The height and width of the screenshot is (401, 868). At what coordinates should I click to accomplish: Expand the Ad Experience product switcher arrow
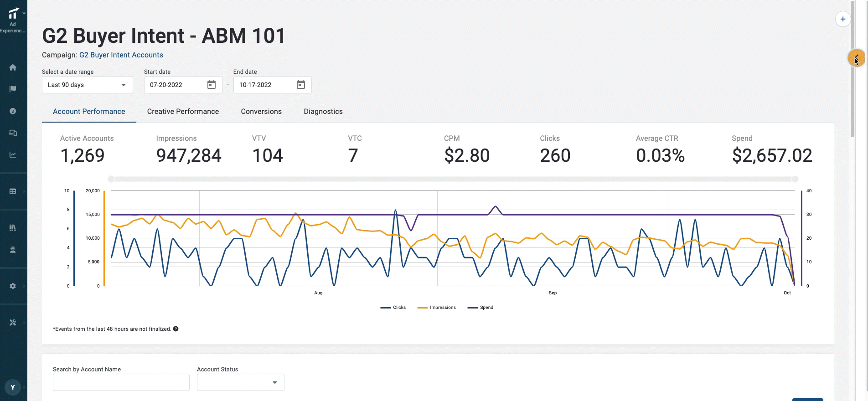pyautogui.click(x=24, y=14)
